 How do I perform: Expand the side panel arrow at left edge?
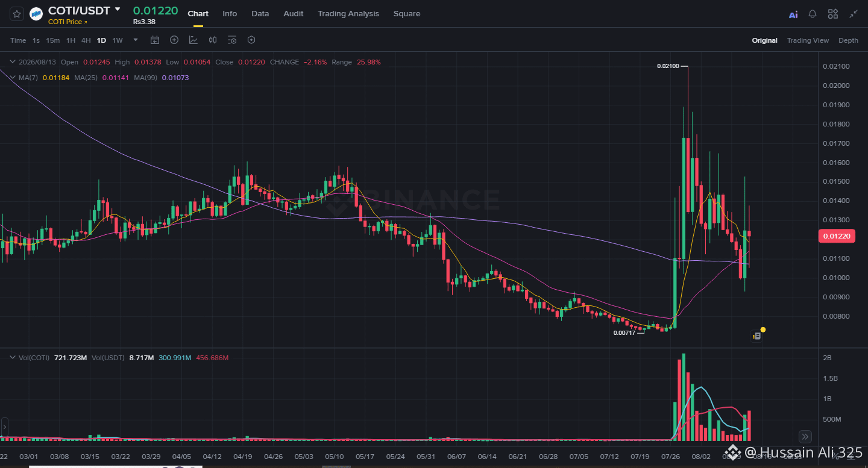4,426
